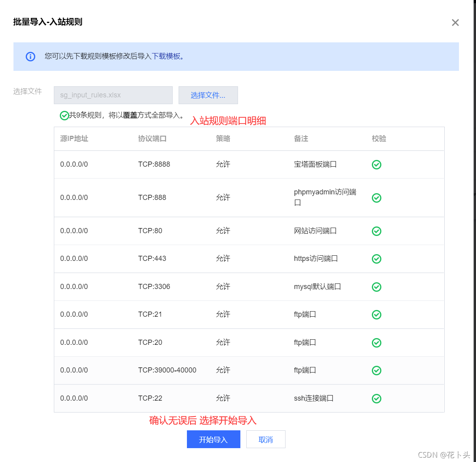Click the verification icon on the TCP:21 row
The height and width of the screenshot is (462, 476).
pyautogui.click(x=377, y=314)
